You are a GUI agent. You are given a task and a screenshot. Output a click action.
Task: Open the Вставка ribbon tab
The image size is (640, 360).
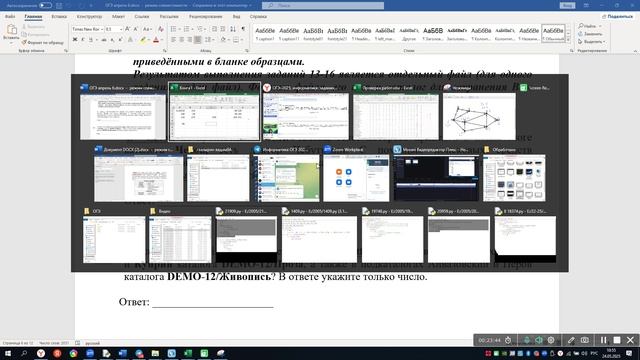point(59,16)
